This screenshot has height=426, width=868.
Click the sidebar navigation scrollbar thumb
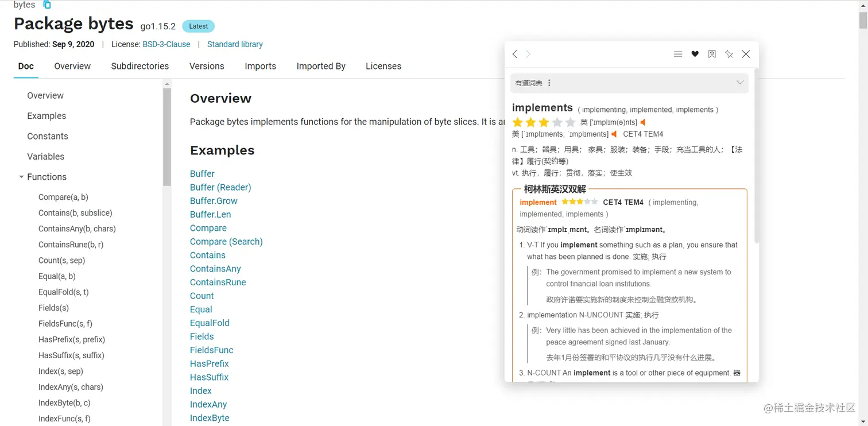(167, 137)
